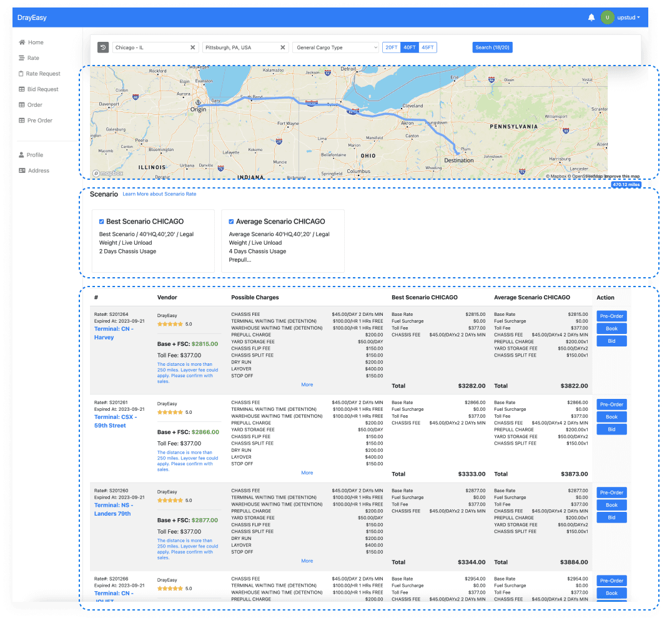Expand More charges for CN - Harvey row
This screenshot has width=672, height=628.
[x=307, y=385]
